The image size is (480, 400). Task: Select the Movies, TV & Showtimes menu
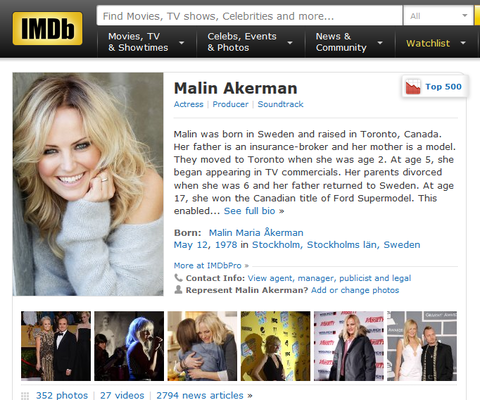pos(138,42)
